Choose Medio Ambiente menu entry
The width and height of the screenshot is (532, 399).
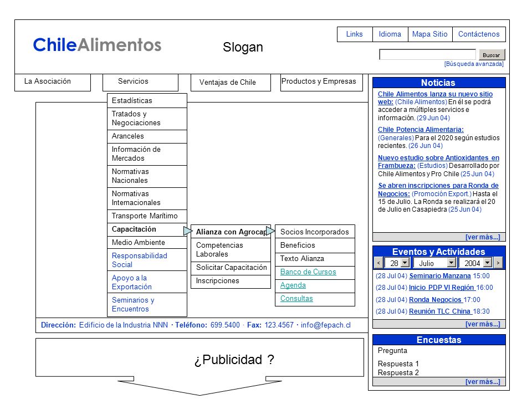point(147,243)
